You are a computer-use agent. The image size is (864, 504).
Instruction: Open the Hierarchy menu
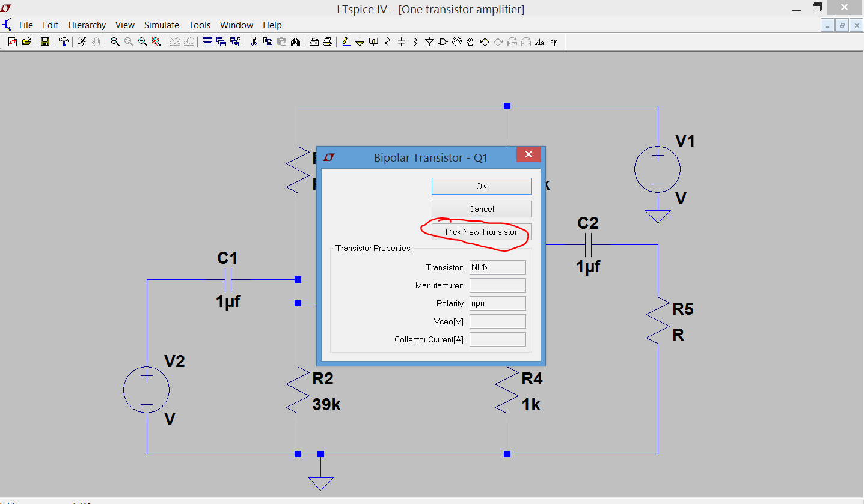pos(87,25)
